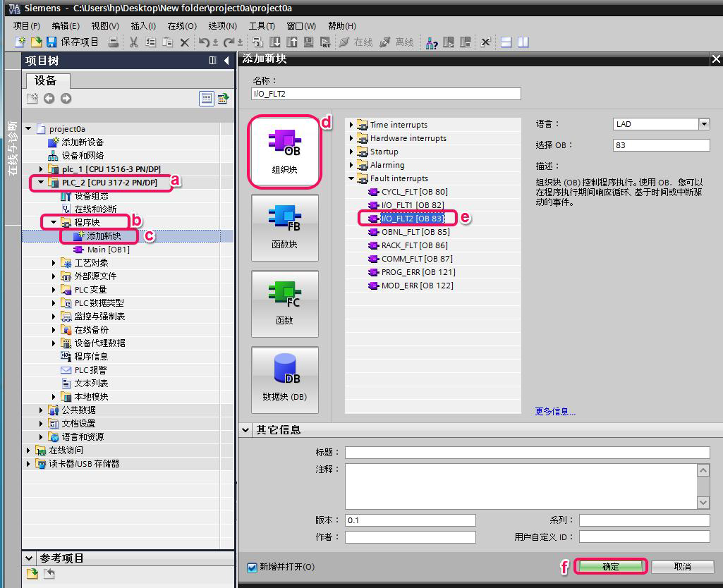Collapse the Fault interrupts folder
Image resolution: width=723 pixels, height=588 pixels.
click(x=351, y=178)
